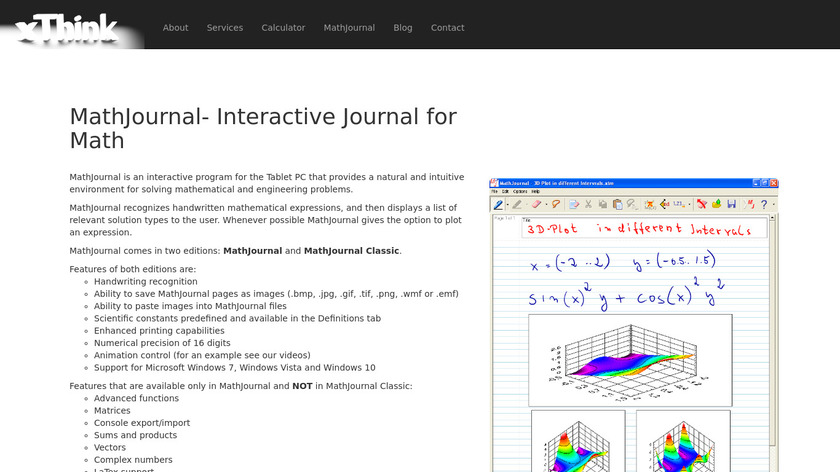Click the Cut scissors icon
The height and width of the screenshot is (472, 840).
click(x=588, y=204)
